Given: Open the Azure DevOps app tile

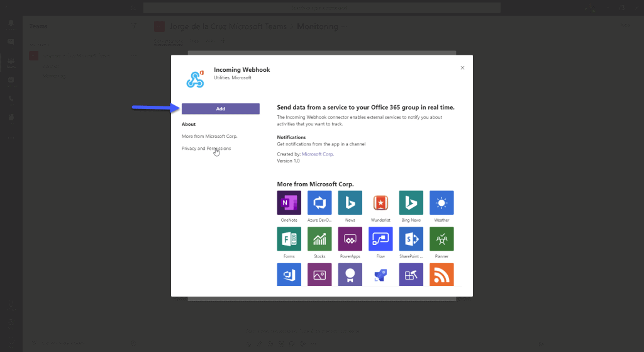Looking at the screenshot, I should click(319, 202).
